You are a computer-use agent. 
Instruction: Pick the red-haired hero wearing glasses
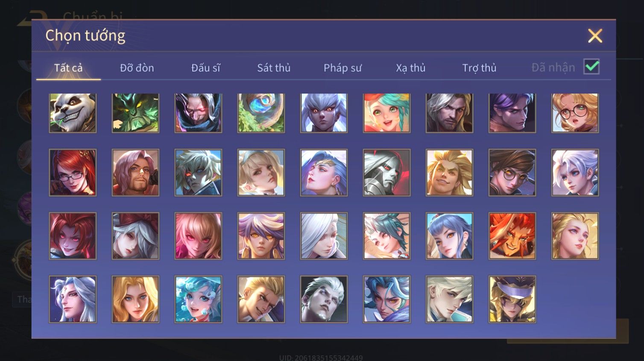point(73,173)
